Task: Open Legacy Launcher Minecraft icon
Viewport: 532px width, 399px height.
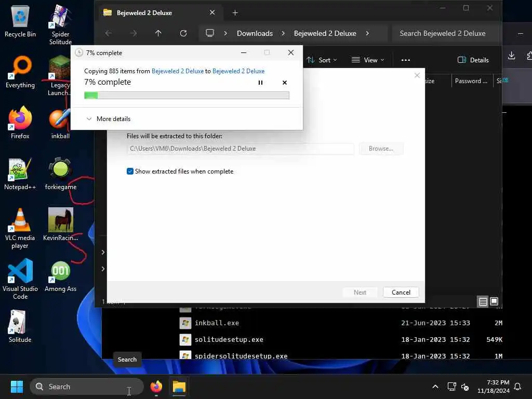Action: pyautogui.click(x=60, y=76)
